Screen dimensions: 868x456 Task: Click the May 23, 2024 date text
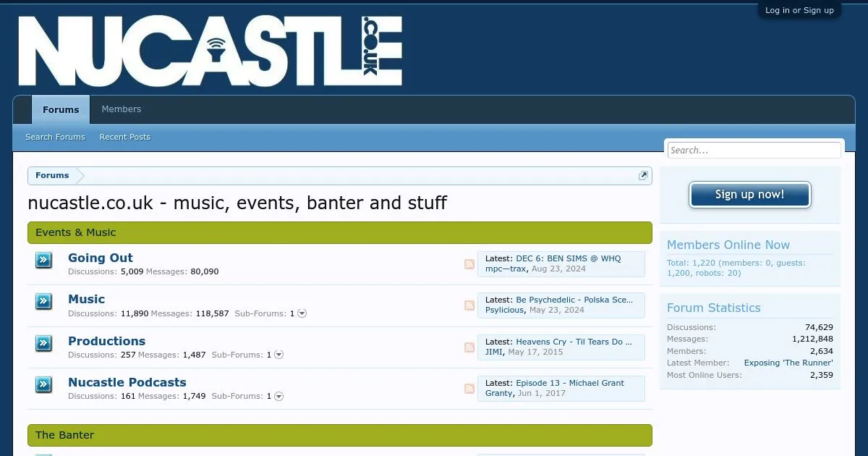pyautogui.click(x=557, y=310)
